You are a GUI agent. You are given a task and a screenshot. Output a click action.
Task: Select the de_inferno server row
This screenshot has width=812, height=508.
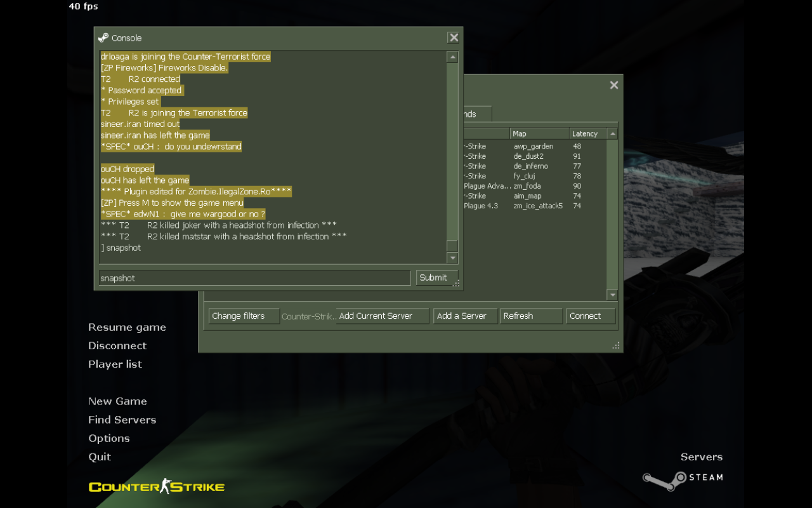[x=535, y=166]
